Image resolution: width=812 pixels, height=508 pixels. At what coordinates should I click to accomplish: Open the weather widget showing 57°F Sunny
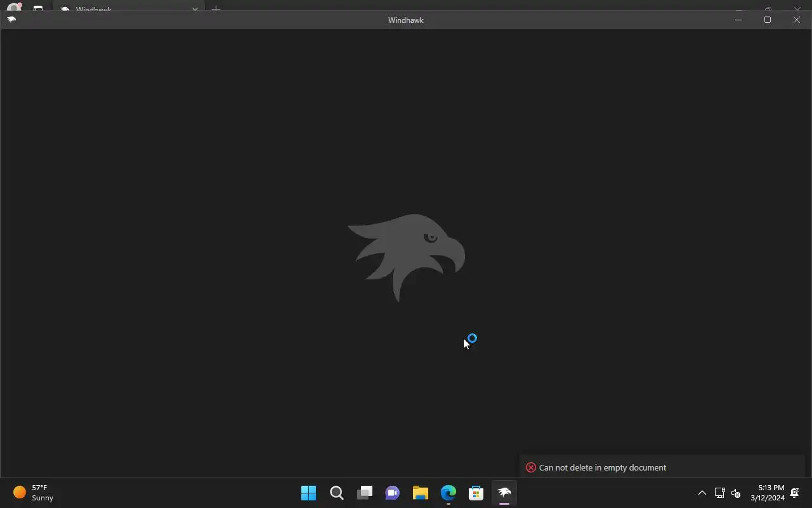[34, 493]
